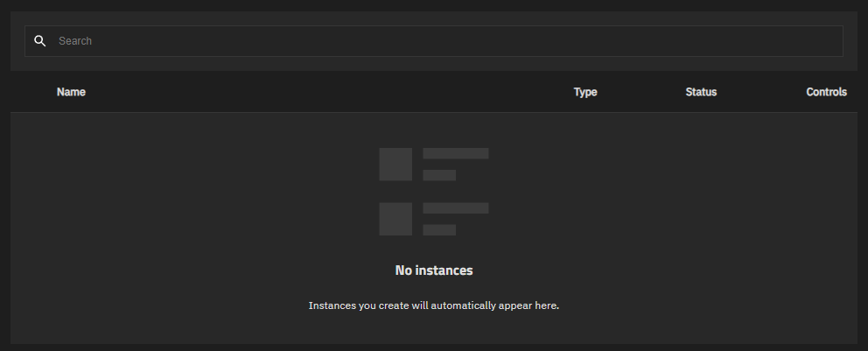
Task: Click empty header space between Name and Type
Action: tap(324, 92)
